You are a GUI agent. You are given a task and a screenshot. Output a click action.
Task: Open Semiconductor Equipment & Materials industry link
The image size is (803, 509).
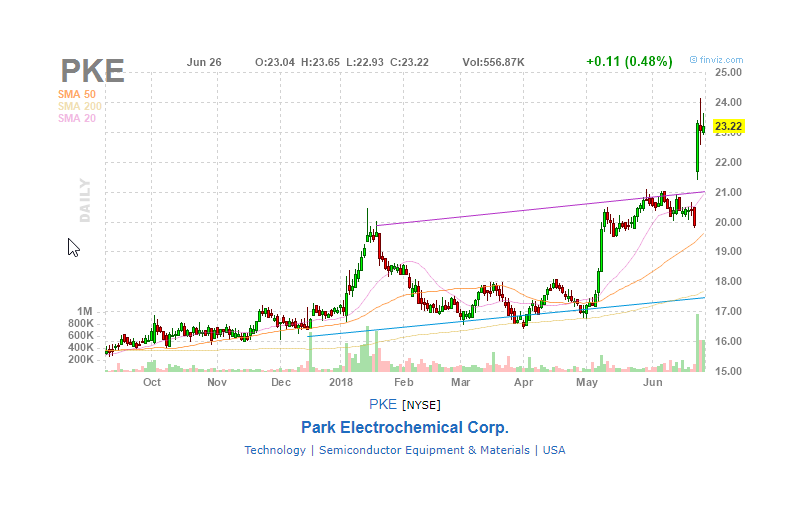424,450
